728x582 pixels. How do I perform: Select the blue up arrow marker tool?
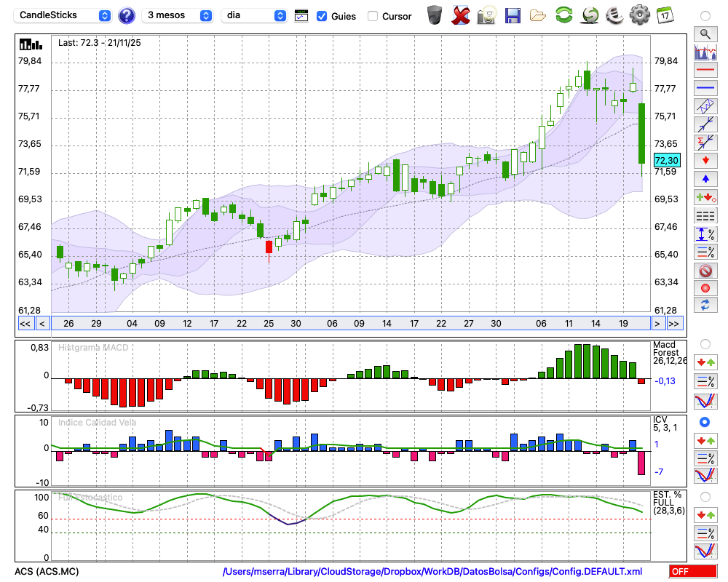705,179
